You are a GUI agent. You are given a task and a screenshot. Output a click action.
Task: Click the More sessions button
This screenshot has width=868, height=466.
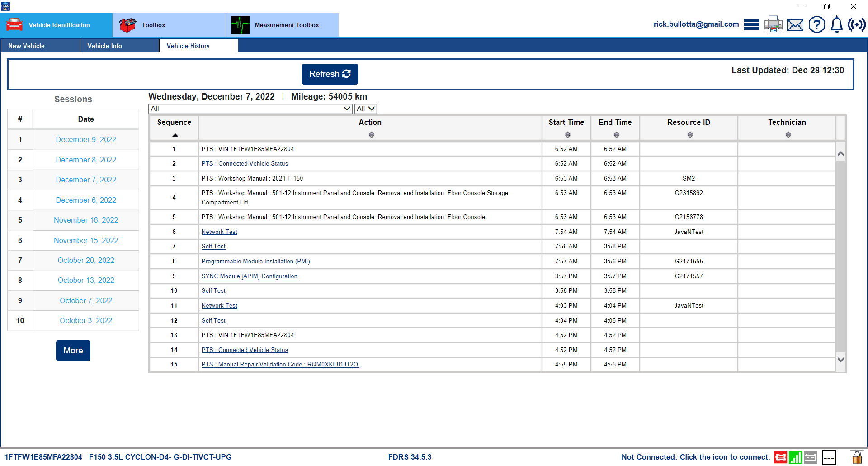(73, 351)
